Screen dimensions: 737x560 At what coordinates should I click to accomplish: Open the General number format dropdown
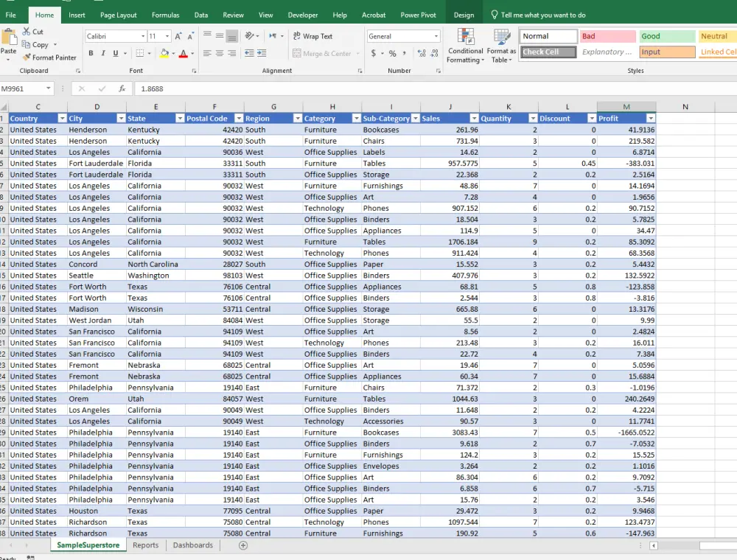coord(436,36)
